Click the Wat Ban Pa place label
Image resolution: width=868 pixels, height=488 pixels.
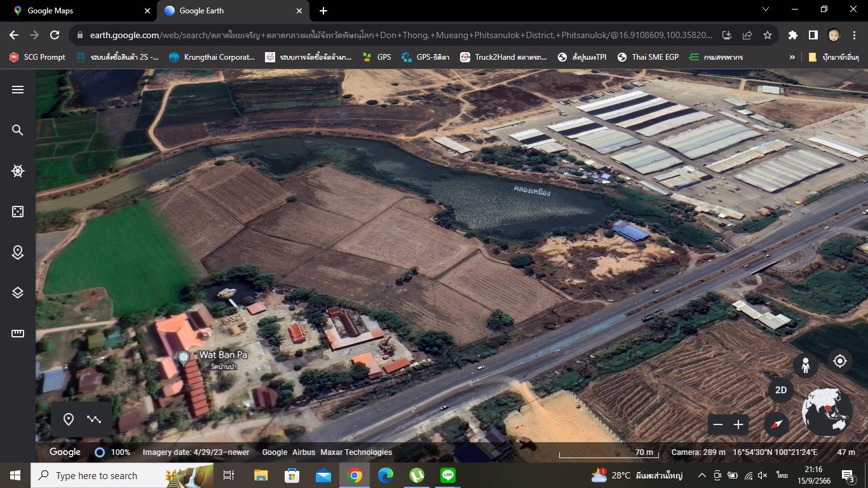point(222,355)
